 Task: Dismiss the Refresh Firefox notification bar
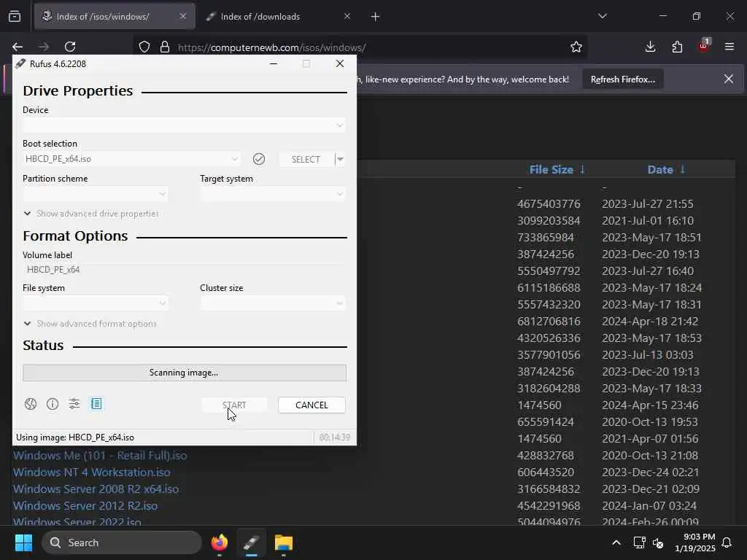point(729,79)
